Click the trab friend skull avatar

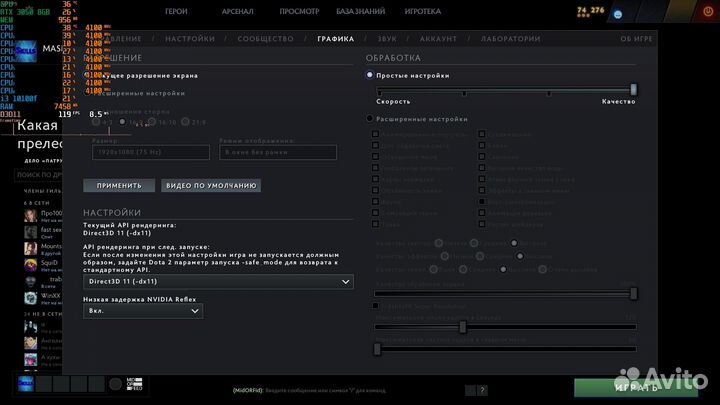point(30,281)
